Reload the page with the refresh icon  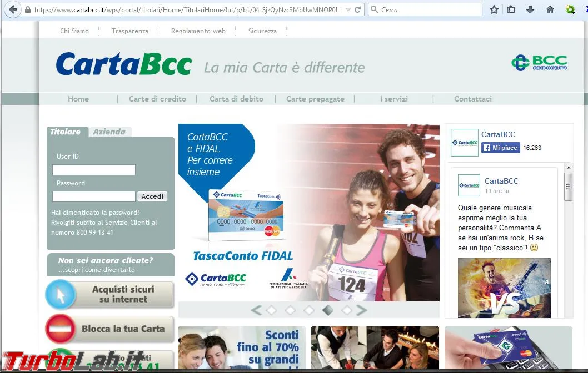pos(357,10)
